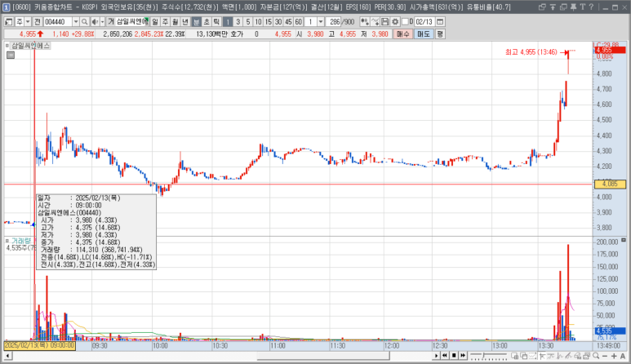Image resolution: width=631 pixels, height=364 pixels.
Task: Select the 3-minute interval button
Action: click(x=238, y=22)
